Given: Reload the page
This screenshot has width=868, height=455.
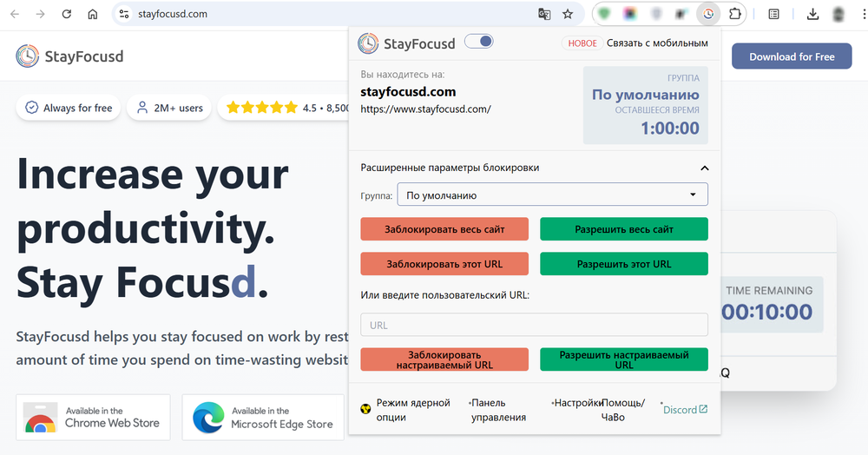Looking at the screenshot, I should (67, 14).
